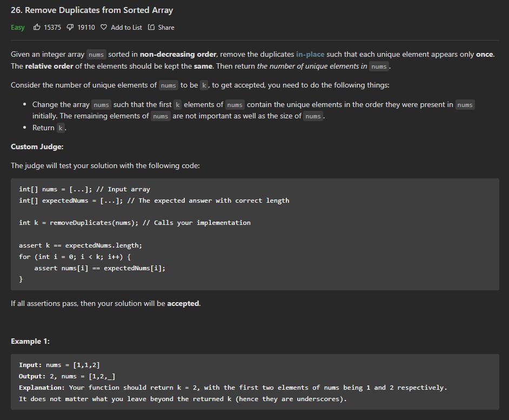The width and height of the screenshot is (509, 420).
Task: Click the removeDuplicates(nums) code line
Action: point(135,223)
